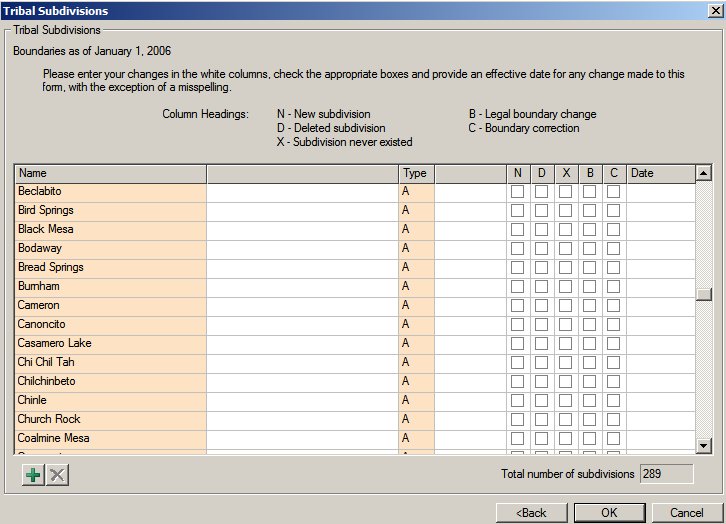
Task: Toggle the N checkbox for Coalmine Mesa
Action: pos(517,439)
